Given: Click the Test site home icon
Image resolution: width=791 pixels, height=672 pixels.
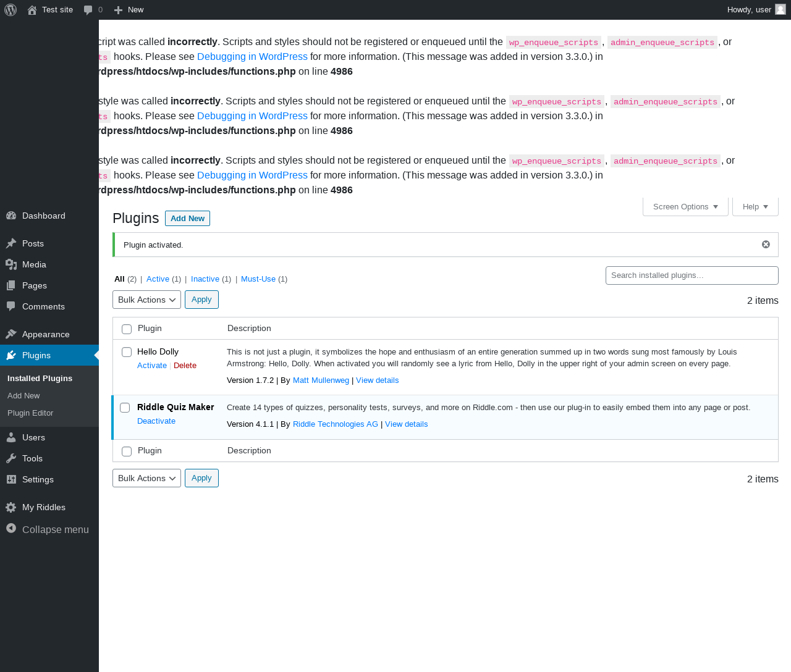Looking at the screenshot, I should (32, 10).
